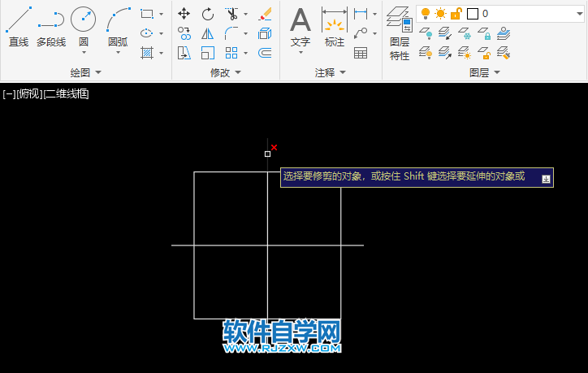This screenshot has width=588, height=373.
Task: Select the linear dimension tool
Action: [x=361, y=14]
